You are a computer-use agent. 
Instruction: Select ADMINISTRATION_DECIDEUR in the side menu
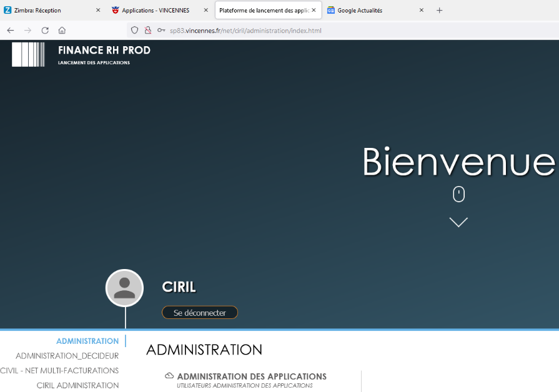(67, 356)
